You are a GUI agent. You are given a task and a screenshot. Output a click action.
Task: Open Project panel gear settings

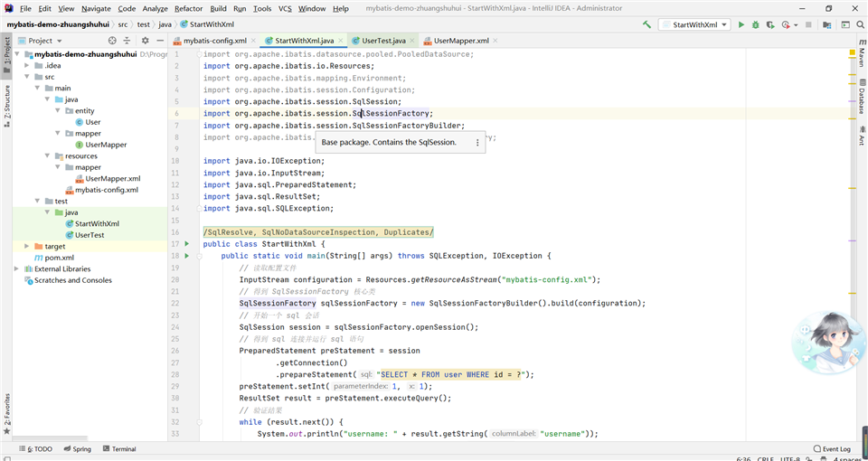(x=145, y=41)
